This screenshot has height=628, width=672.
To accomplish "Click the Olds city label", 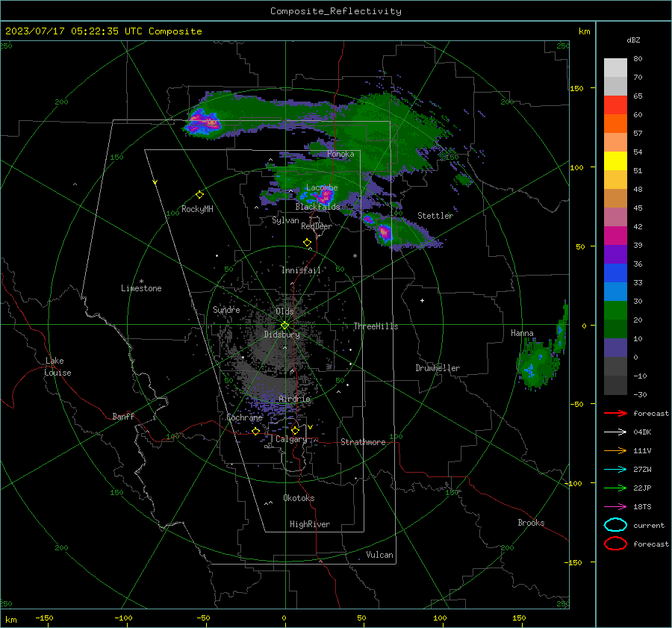I will (284, 311).
